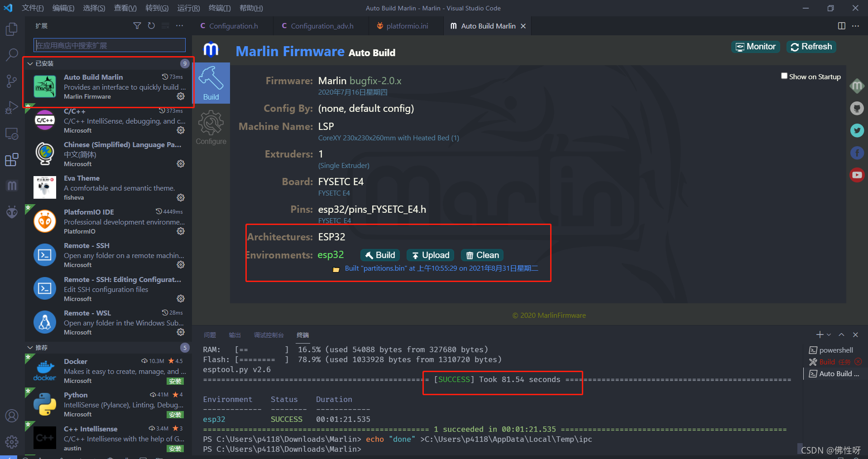The width and height of the screenshot is (868, 459).
Task: Open build folder icon beside partitions.bin
Action: (x=336, y=269)
